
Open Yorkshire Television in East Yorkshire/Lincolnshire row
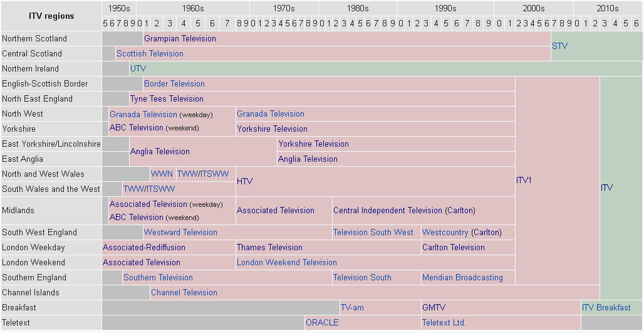(313, 144)
